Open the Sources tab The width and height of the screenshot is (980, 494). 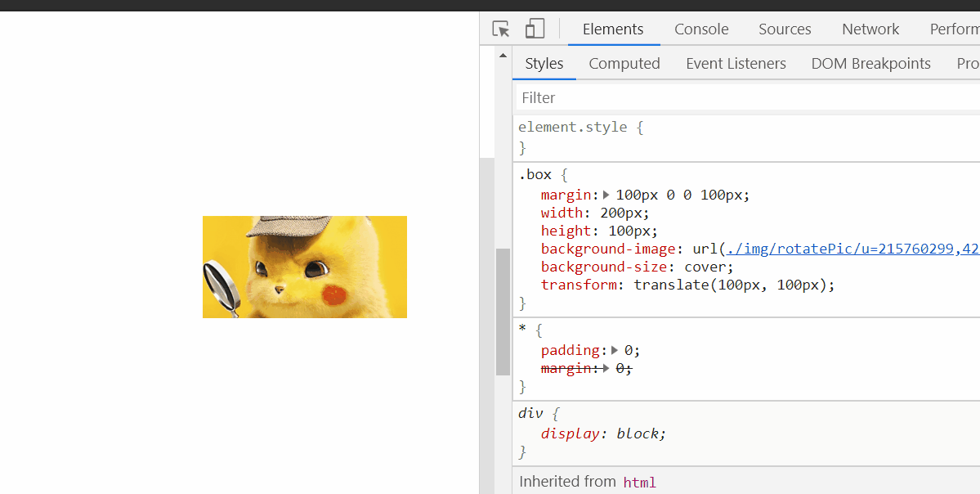tap(784, 29)
